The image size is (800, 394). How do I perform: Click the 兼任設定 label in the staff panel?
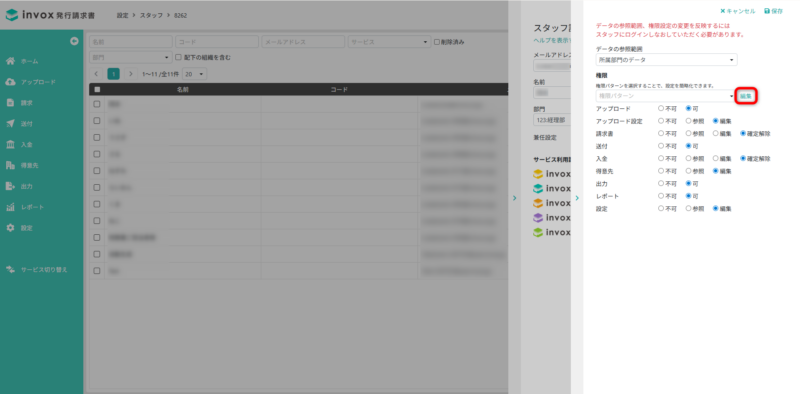pyautogui.click(x=545, y=137)
